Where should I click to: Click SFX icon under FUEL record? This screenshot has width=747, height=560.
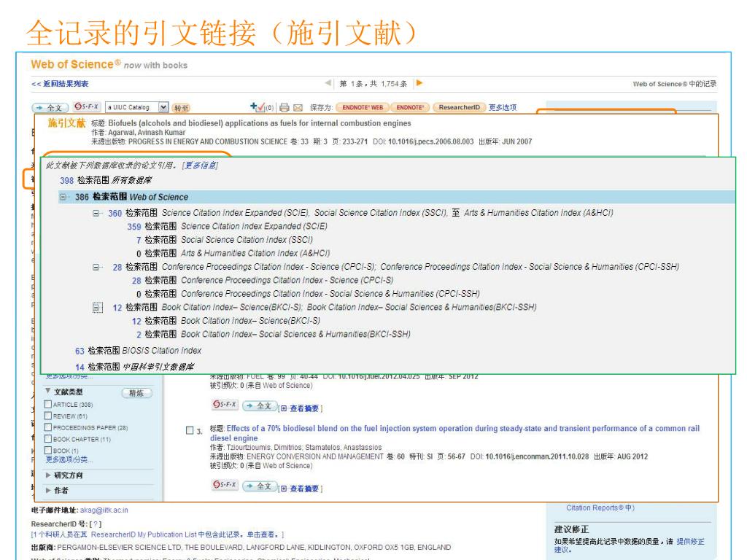[x=225, y=404]
